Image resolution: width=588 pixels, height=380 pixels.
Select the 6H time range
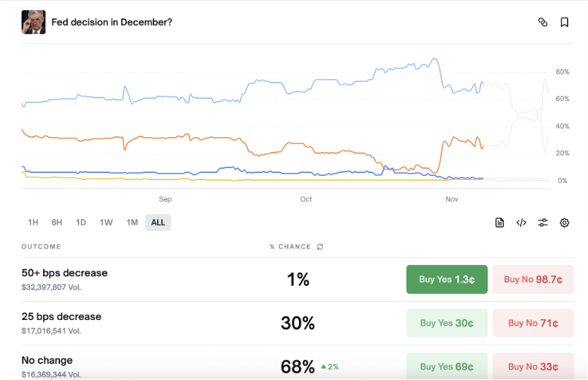(57, 222)
